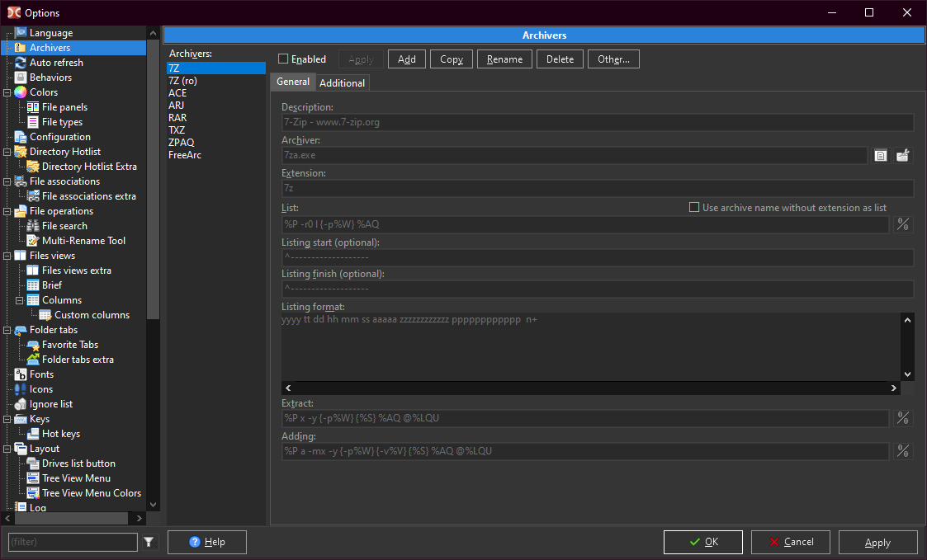The width and height of the screenshot is (927, 560).
Task: Open the Multi-Rename Tool options
Action: click(x=83, y=241)
